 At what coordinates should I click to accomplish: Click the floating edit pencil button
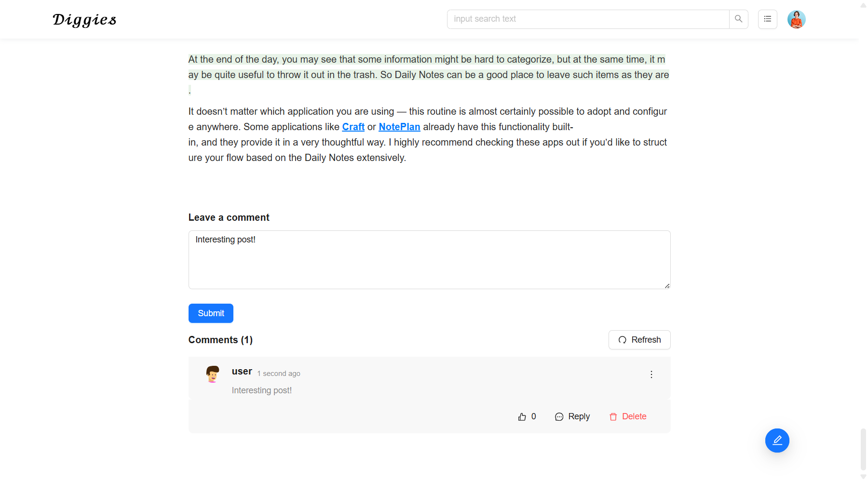point(777,441)
